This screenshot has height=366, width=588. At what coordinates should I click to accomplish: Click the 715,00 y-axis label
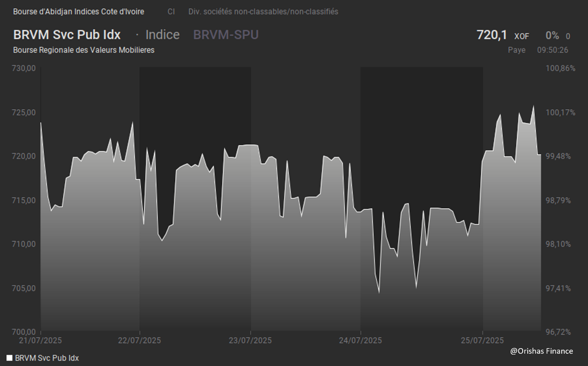(x=25, y=200)
